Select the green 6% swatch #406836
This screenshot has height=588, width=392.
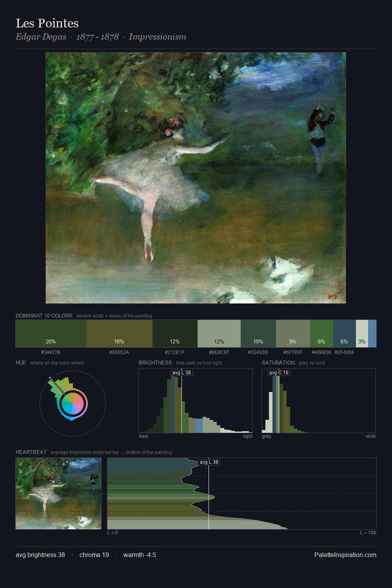[321, 334]
